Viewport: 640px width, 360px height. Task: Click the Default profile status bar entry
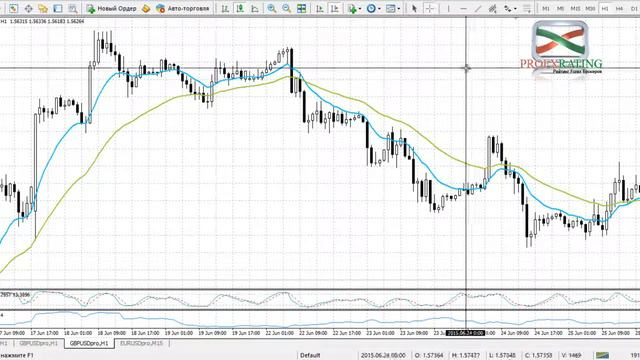point(310,355)
